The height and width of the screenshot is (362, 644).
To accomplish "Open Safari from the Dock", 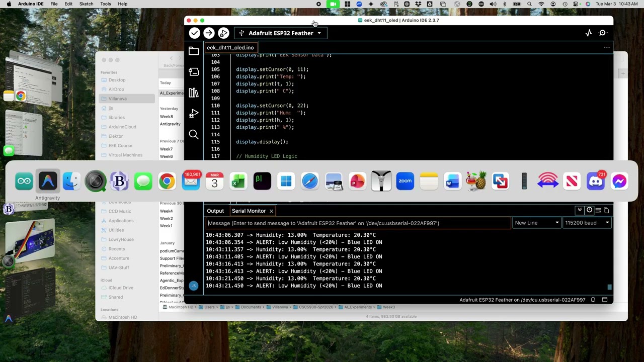I will pyautogui.click(x=310, y=181).
